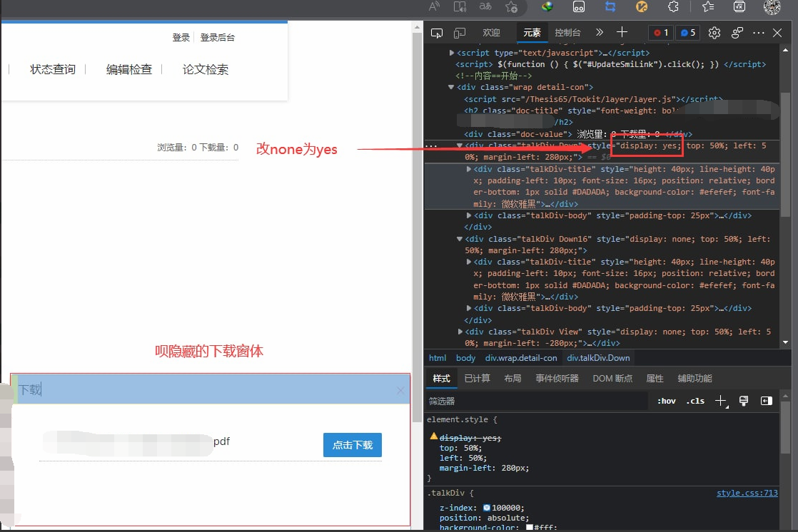Screen dimensions: 798x532
Task: Activate the inspect element picker icon
Action: tap(437, 33)
